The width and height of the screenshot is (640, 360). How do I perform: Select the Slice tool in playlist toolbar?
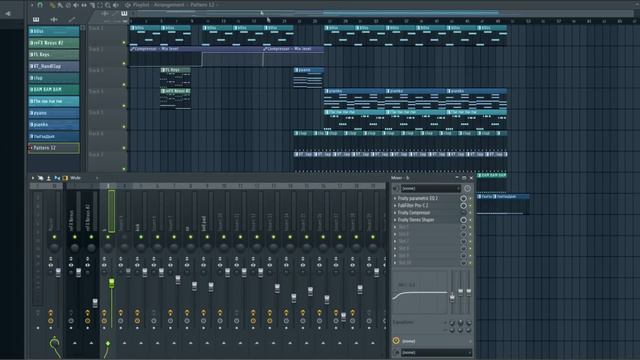(x=92, y=5)
